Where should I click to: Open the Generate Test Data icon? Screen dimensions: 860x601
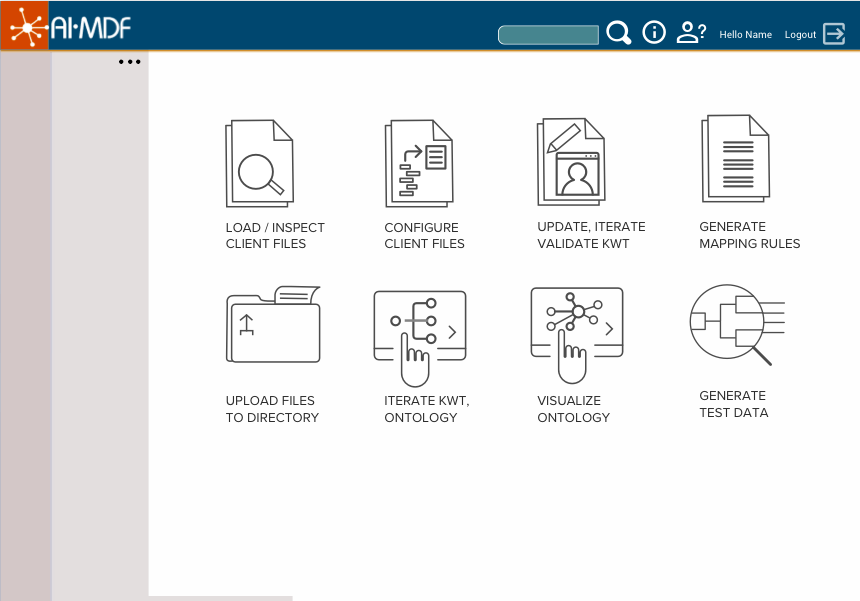pyautogui.click(x=737, y=325)
